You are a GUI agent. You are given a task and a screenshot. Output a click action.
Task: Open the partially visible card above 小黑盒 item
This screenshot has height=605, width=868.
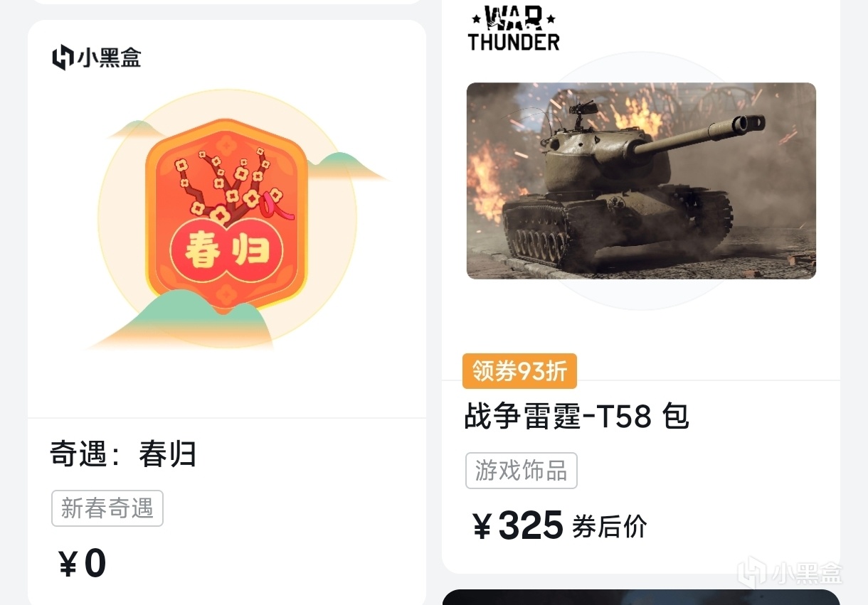coord(227,2)
